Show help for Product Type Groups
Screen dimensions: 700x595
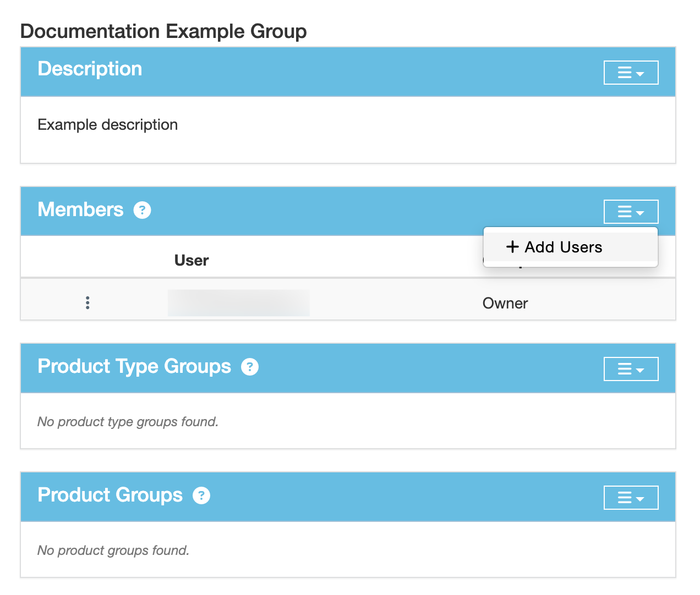coord(250,367)
